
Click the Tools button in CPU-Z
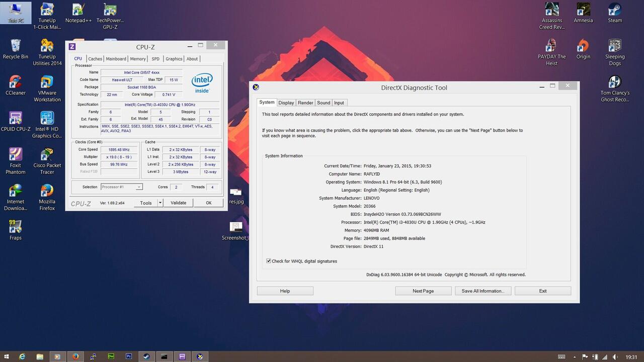[146, 203]
